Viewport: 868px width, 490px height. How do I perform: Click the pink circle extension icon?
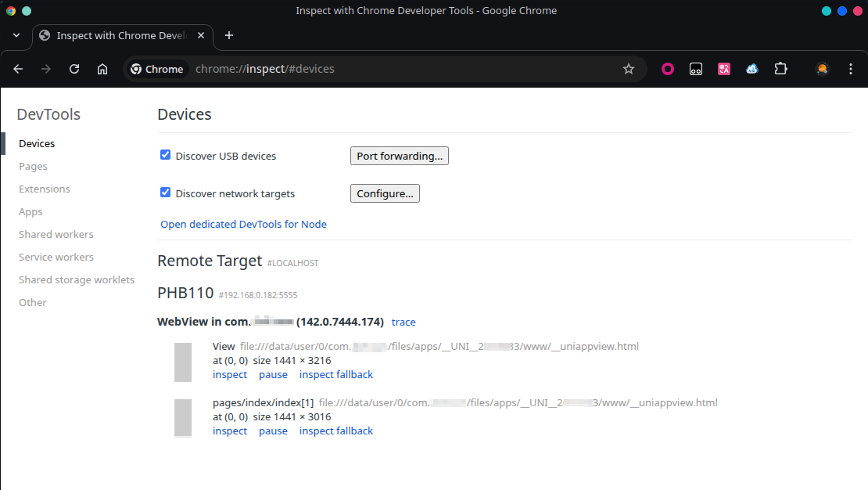[668, 69]
